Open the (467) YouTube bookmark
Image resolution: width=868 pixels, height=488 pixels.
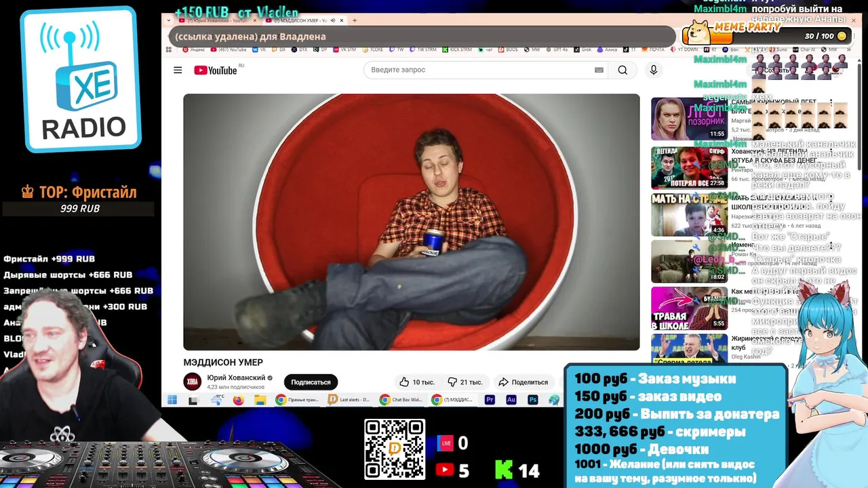[228, 49]
